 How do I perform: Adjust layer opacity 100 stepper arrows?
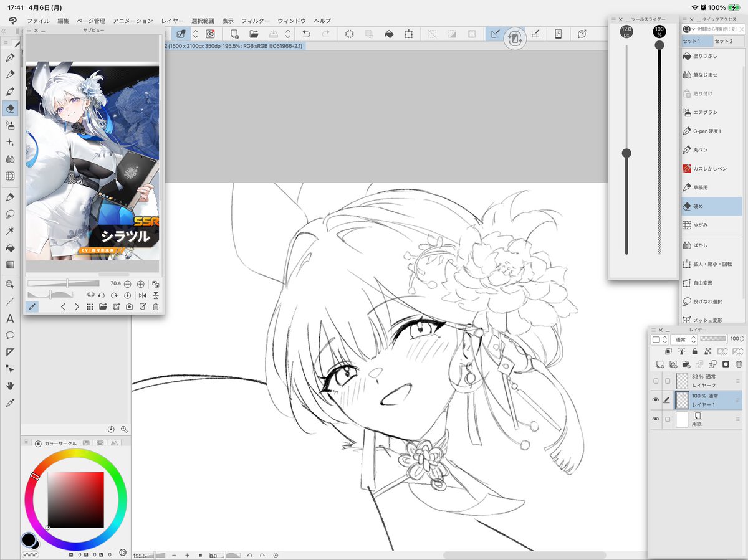pyautogui.click(x=742, y=339)
